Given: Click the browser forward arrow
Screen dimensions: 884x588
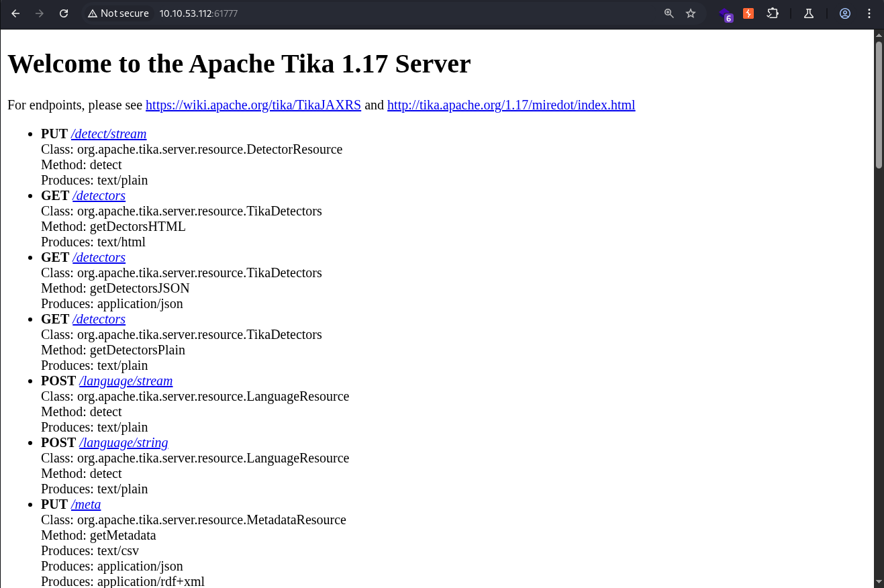Looking at the screenshot, I should 40,13.
